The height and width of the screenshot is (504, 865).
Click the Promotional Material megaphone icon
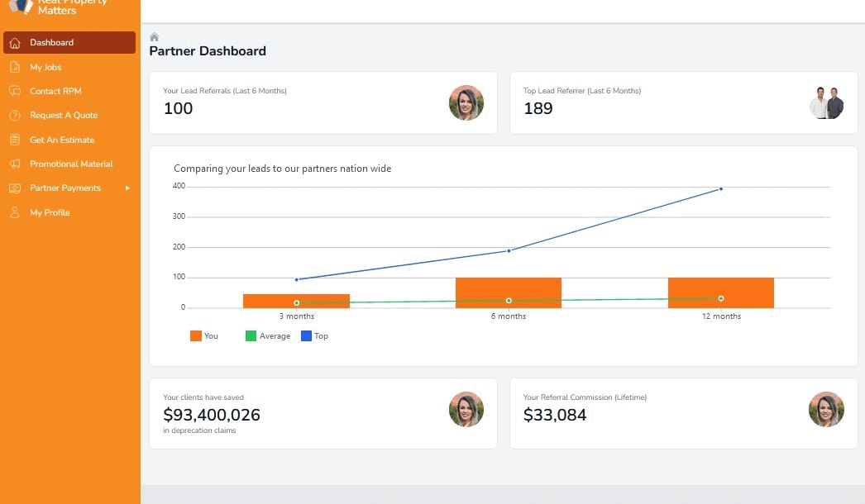point(14,164)
